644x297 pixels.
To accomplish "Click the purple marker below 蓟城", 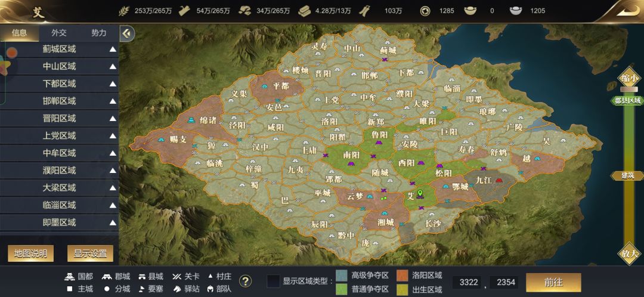I will point(385,60).
